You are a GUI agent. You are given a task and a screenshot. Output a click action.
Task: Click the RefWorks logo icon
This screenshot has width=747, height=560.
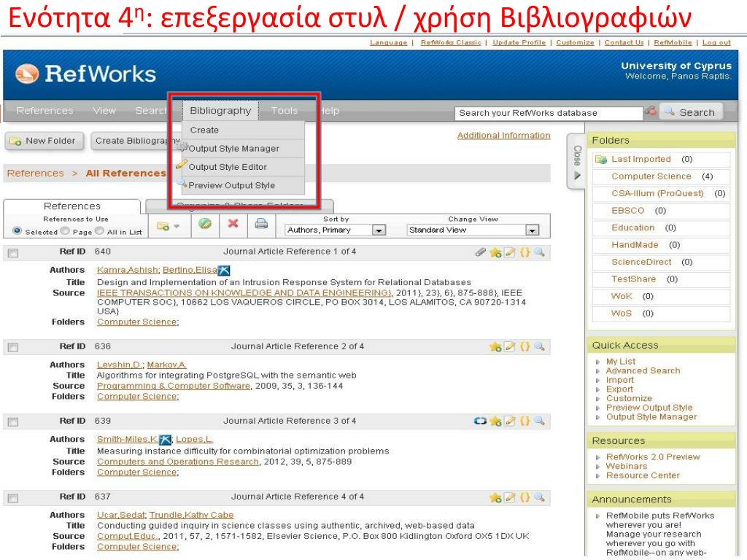[27, 74]
